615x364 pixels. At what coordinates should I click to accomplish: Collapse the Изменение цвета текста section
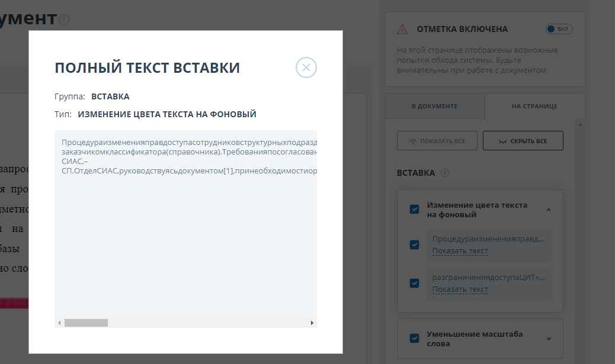(x=549, y=210)
